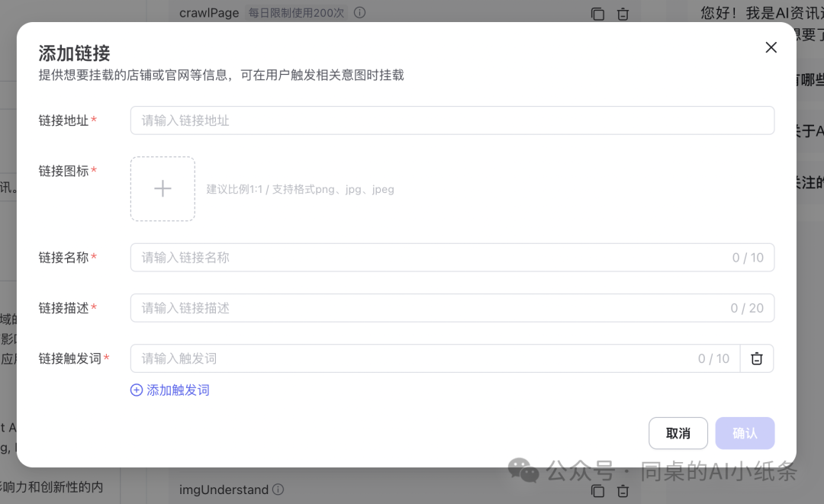The height and width of the screenshot is (504, 824).
Task: Click the plus icon before 添加触发词
Action: click(136, 390)
